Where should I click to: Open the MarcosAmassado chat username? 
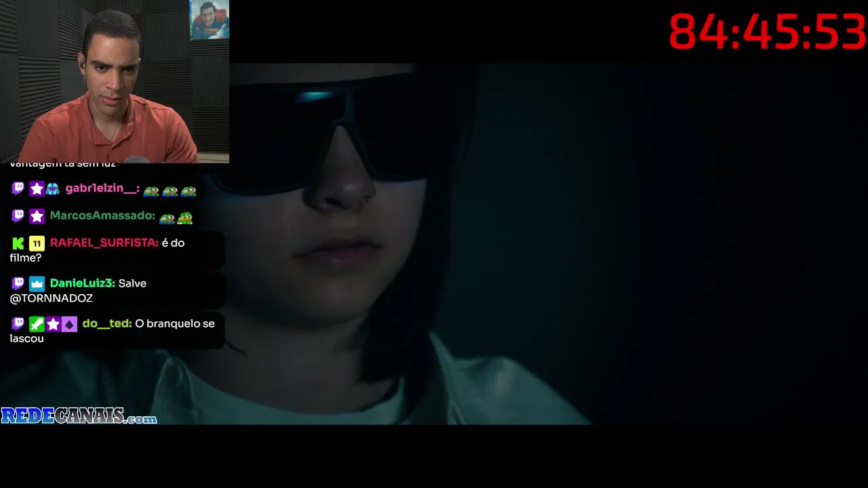(102, 216)
